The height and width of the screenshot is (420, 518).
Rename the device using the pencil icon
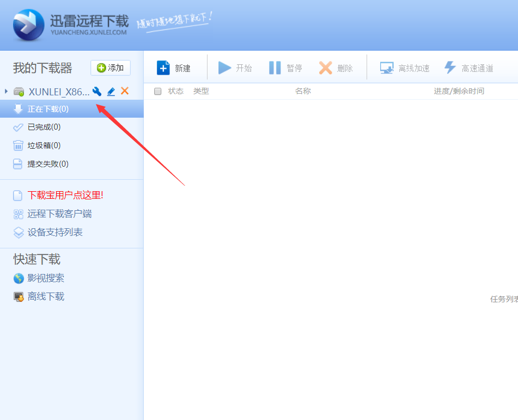coord(111,92)
